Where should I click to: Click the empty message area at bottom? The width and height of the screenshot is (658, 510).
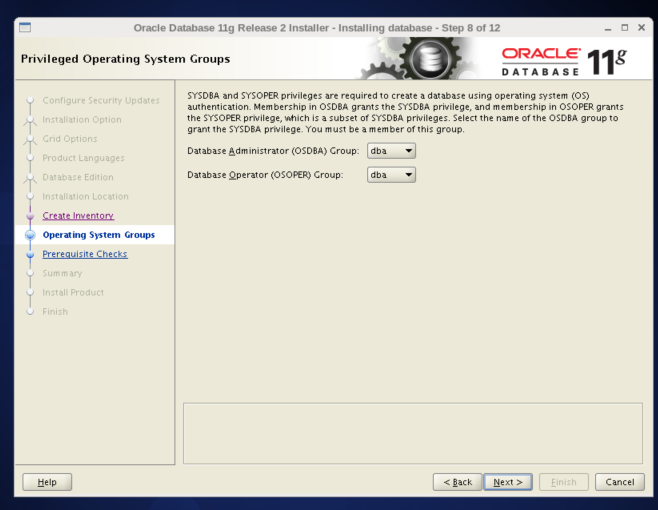coord(412,433)
